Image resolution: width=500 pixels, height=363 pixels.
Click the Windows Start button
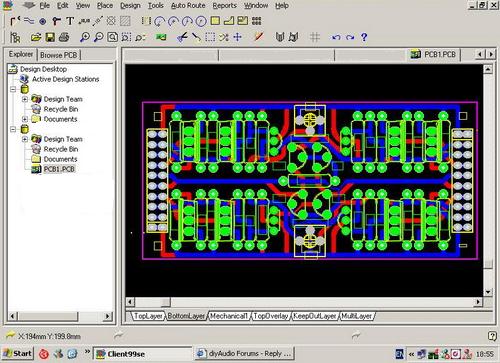coord(17,353)
